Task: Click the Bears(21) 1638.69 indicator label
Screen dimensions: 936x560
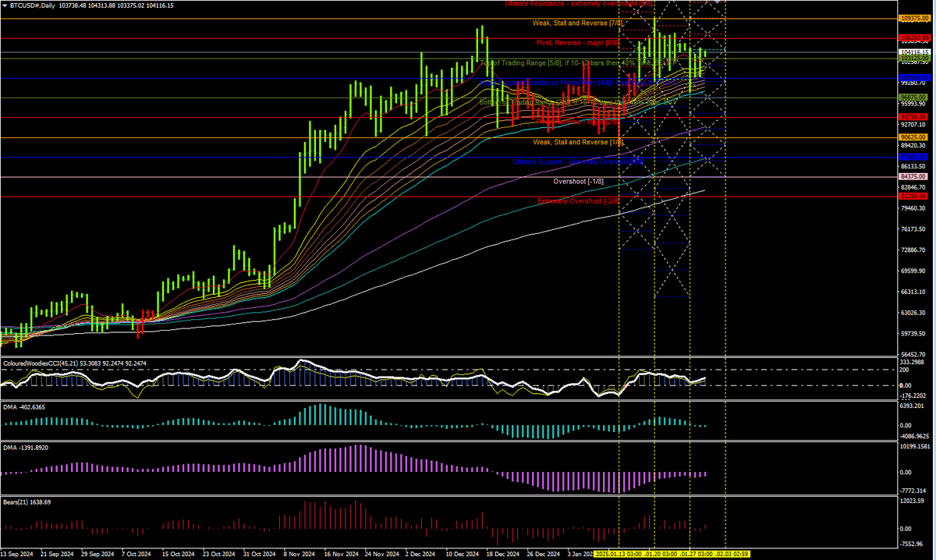Action: point(27,502)
